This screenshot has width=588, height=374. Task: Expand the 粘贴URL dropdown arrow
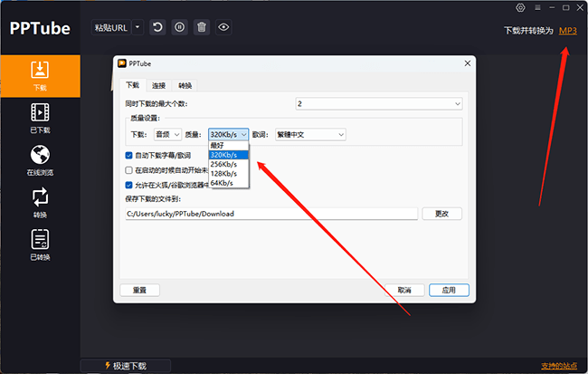[x=138, y=27]
